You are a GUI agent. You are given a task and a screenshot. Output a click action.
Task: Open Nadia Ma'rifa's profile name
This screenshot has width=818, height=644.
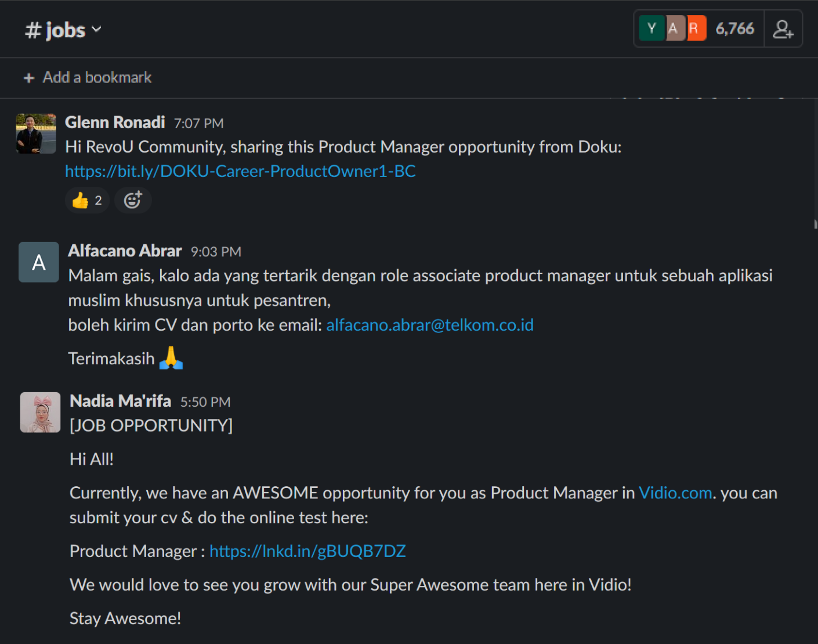120,401
